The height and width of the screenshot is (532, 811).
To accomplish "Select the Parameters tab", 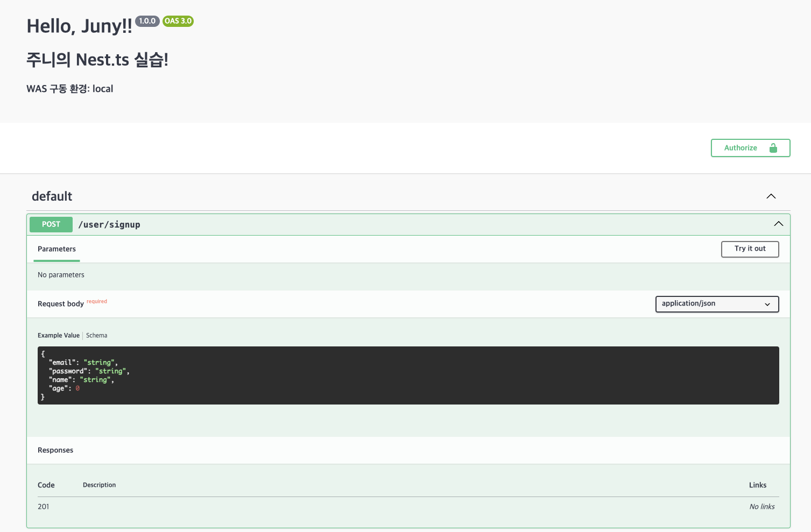I will coord(57,249).
